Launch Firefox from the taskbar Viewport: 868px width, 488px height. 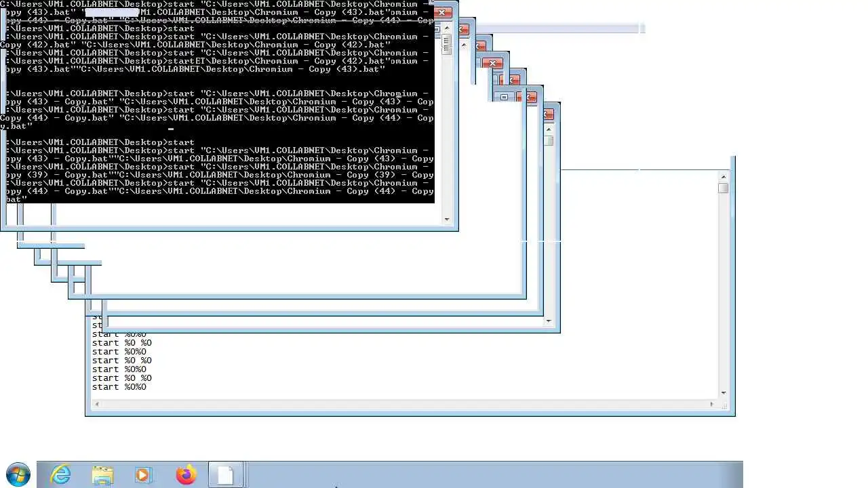point(186,474)
